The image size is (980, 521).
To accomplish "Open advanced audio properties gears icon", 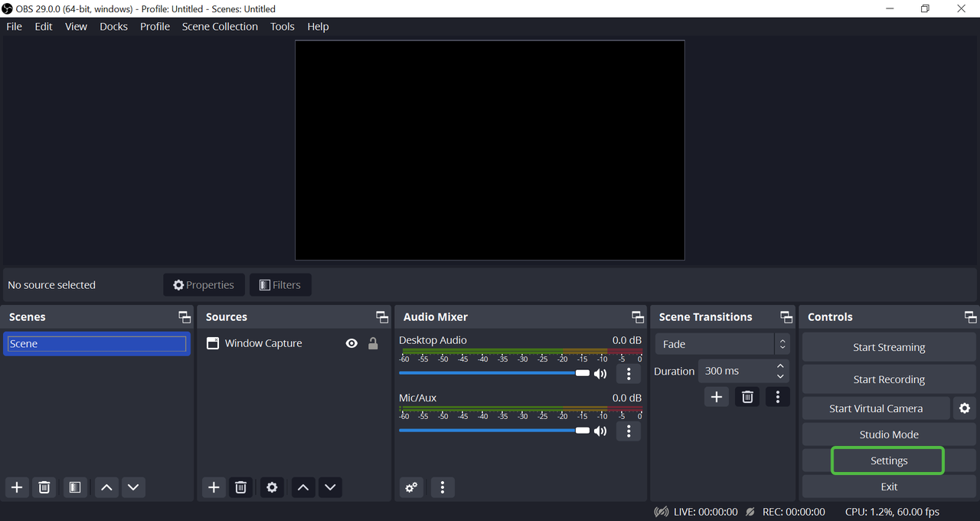I will tap(412, 487).
